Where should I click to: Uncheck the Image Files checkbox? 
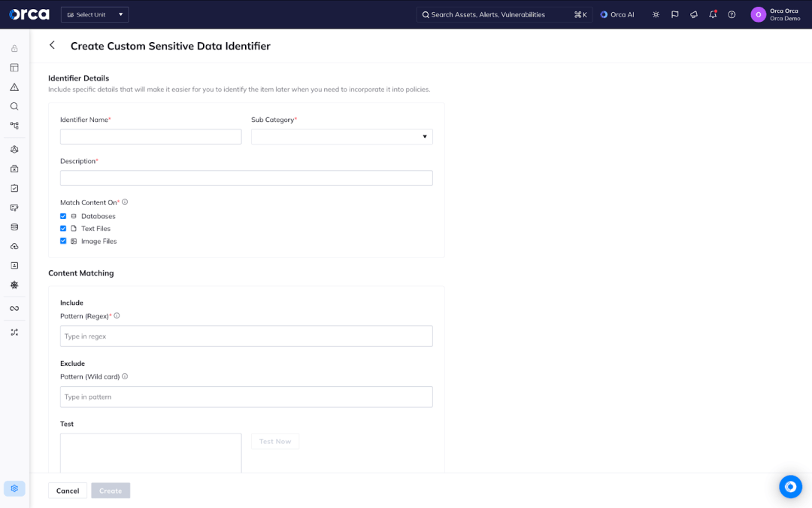coord(63,241)
